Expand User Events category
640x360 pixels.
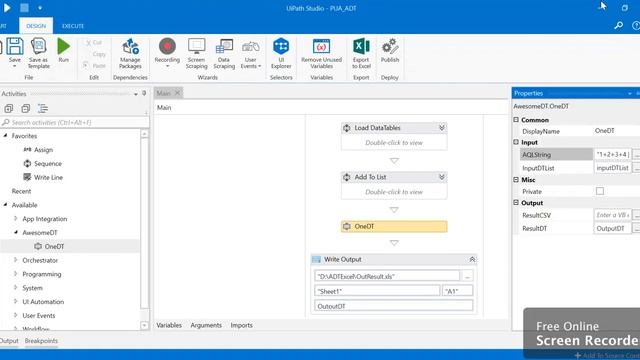coord(16,315)
